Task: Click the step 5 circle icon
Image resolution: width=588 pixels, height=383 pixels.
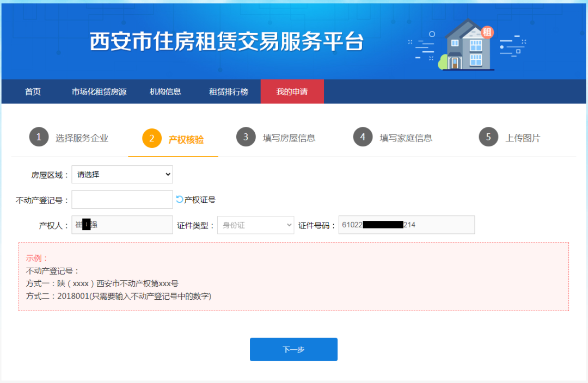Action: 488,137
